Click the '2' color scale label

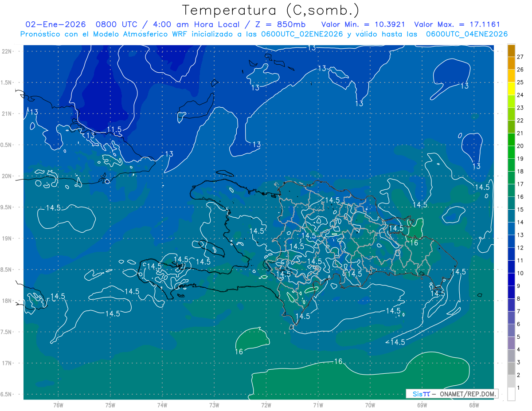click(519, 376)
